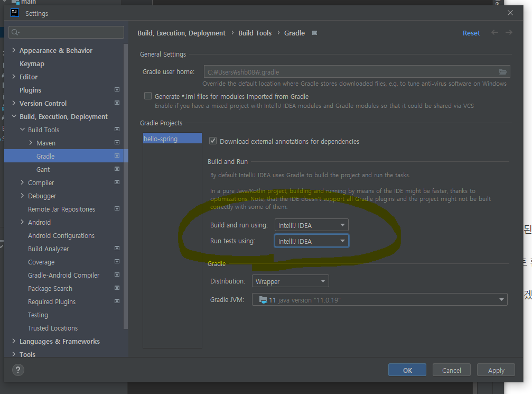Close the Settings dialog

pos(510,13)
